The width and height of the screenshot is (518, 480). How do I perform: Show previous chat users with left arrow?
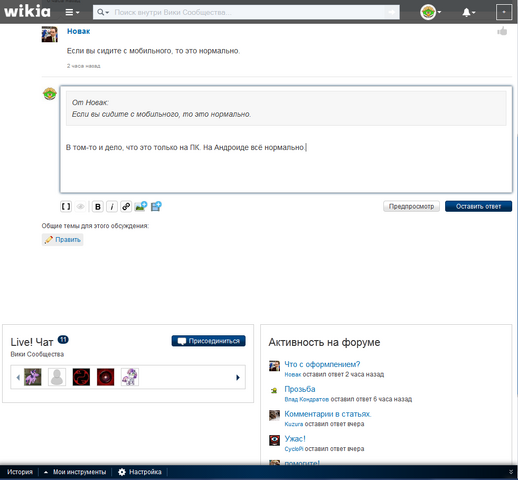tap(18, 378)
